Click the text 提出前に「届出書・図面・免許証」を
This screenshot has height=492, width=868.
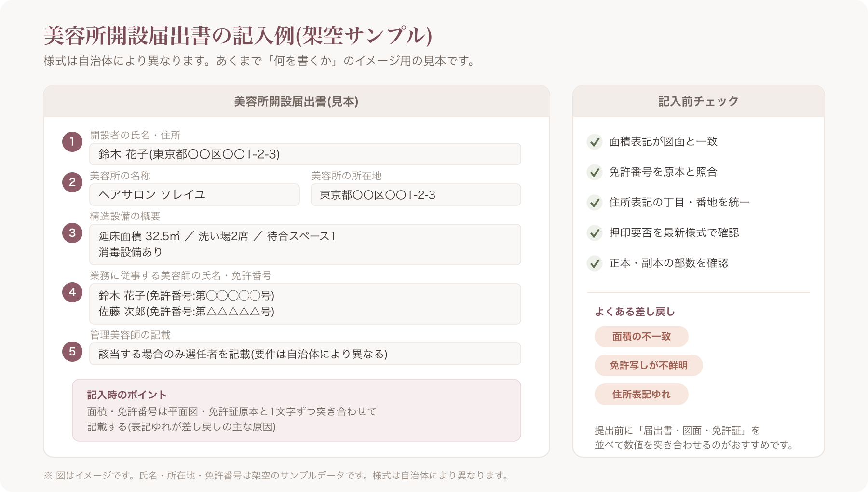point(677,430)
